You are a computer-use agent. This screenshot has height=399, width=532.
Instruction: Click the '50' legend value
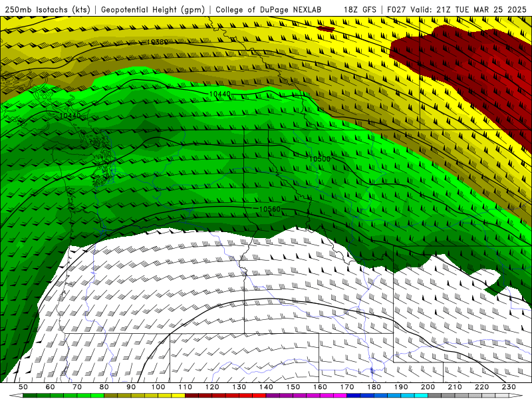pyautogui.click(x=23, y=387)
